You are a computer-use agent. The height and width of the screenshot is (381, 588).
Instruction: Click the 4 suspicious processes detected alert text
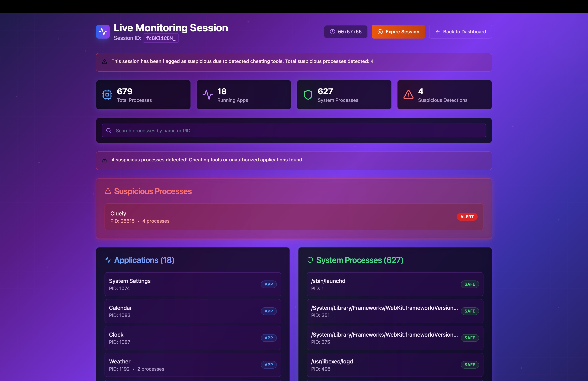pyautogui.click(x=207, y=160)
